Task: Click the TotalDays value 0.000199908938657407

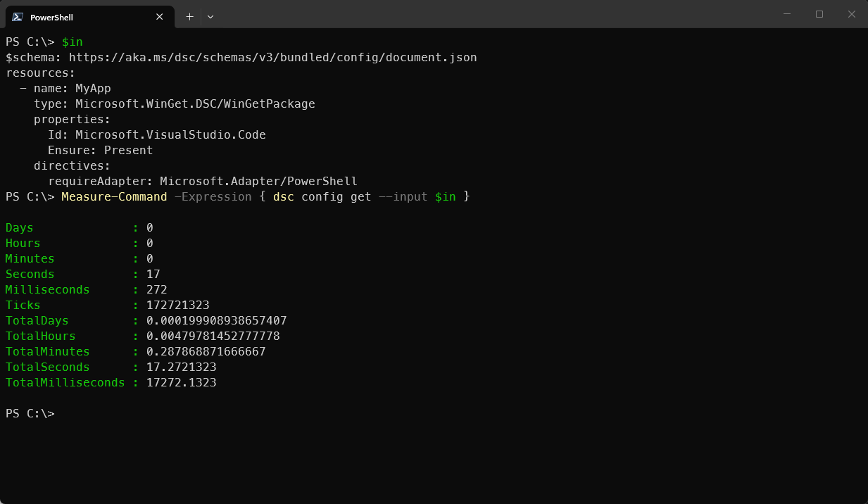Action: [217, 320]
